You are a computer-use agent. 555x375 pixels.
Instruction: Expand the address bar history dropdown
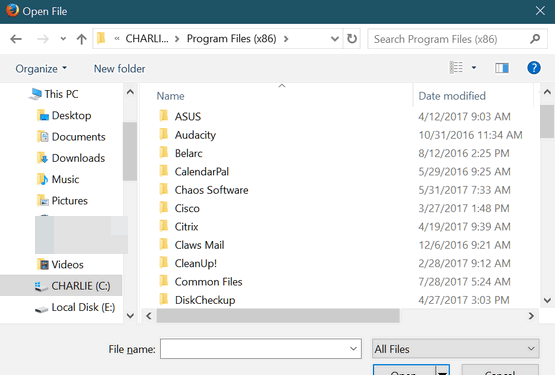(334, 39)
